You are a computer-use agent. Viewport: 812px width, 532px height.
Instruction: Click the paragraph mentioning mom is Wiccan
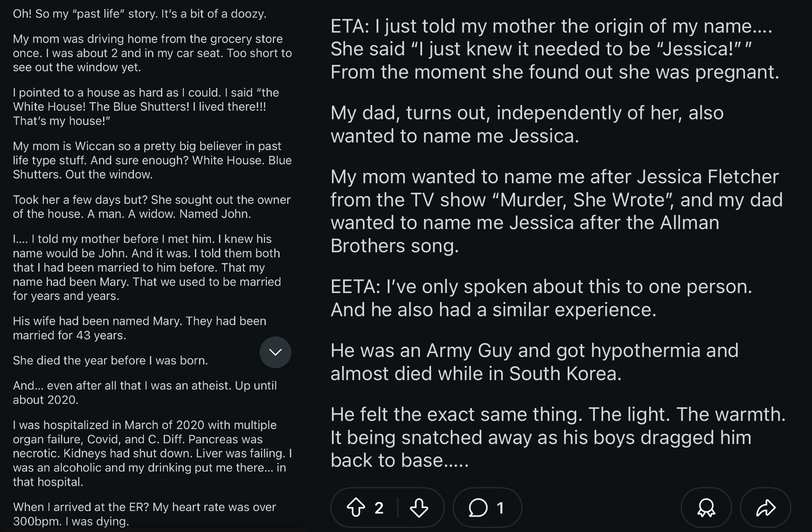152,160
